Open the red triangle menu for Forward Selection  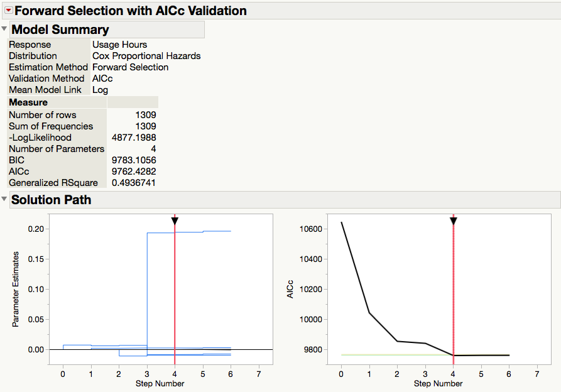pos(8,11)
